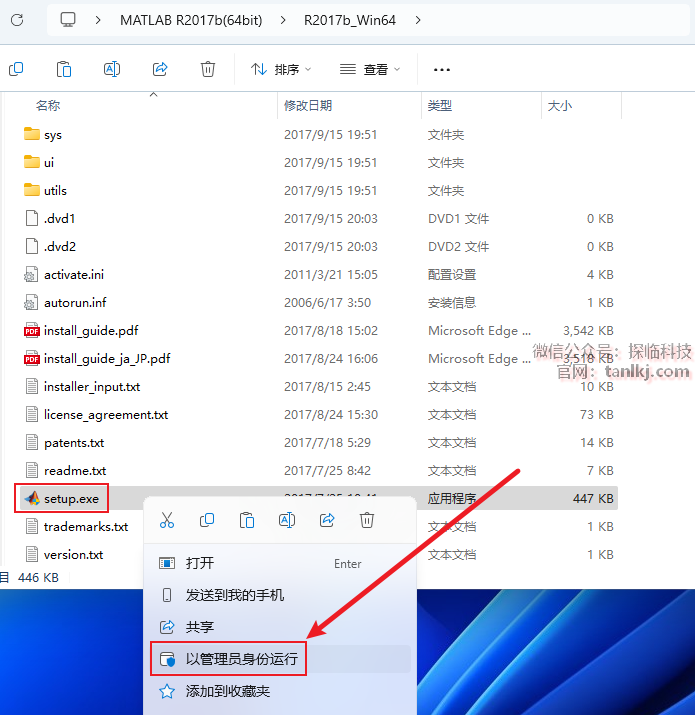Click the 3,542 KB size of install_guide.pdf
This screenshot has height=715, width=695.
[x=588, y=331]
